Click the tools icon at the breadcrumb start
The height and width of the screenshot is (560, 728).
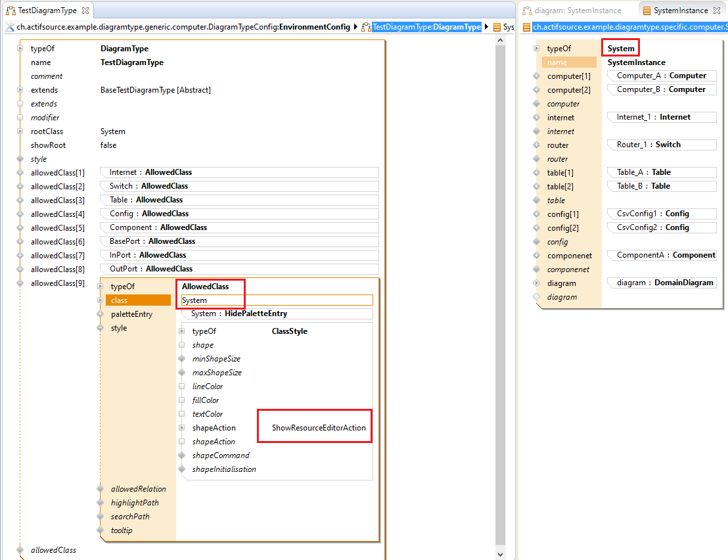pyautogui.click(x=10, y=27)
